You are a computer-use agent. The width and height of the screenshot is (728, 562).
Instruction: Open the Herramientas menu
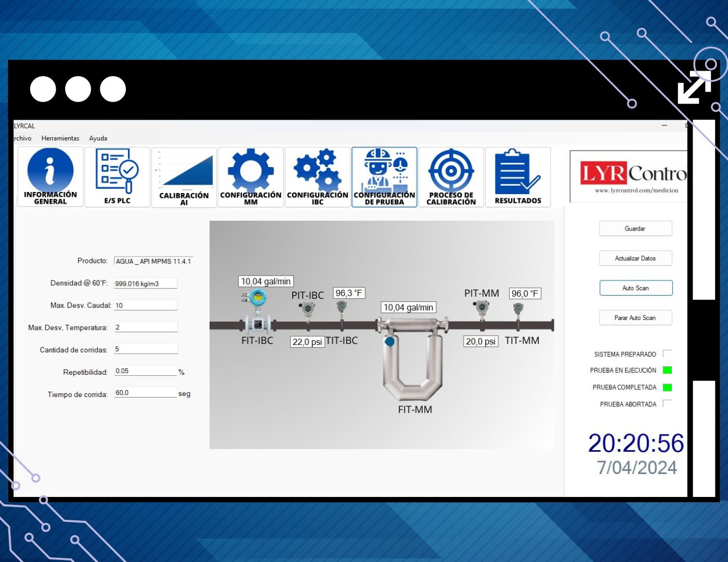(x=60, y=138)
